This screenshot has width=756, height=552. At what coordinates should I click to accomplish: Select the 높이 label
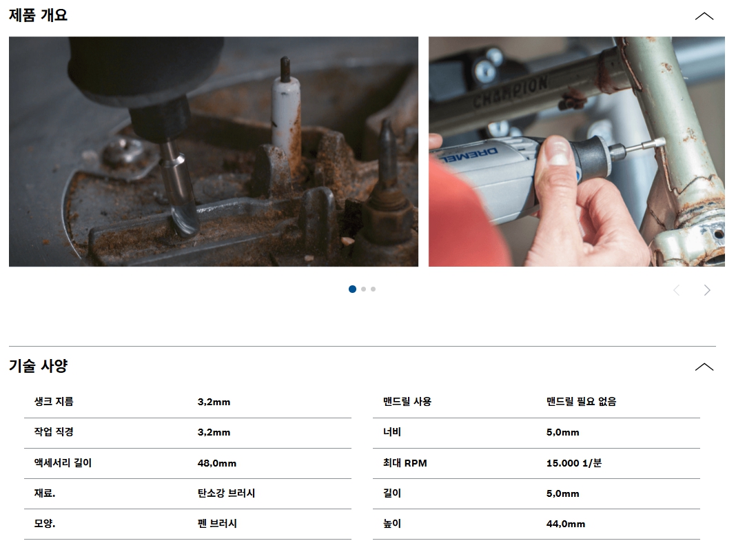click(x=392, y=524)
